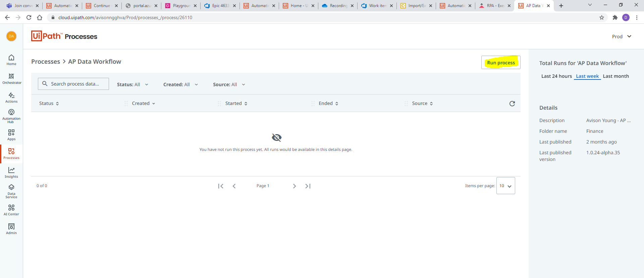Open a new browser tab

pyautogui.click(x=561, y=6)
